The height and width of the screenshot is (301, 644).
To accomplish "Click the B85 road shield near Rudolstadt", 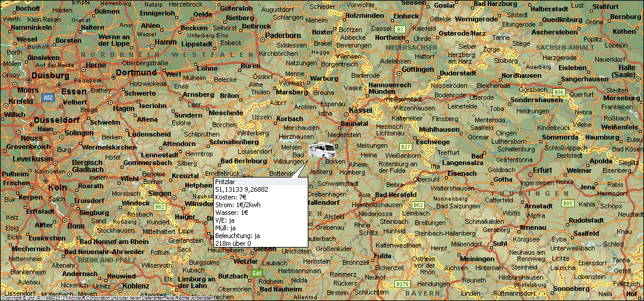I will coord(568,203).
